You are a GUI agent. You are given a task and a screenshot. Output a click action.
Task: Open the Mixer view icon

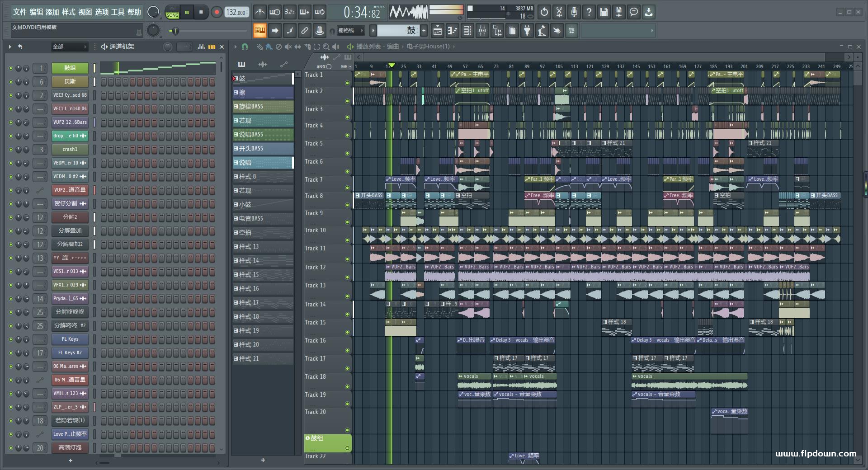click(x=482, y=31)
